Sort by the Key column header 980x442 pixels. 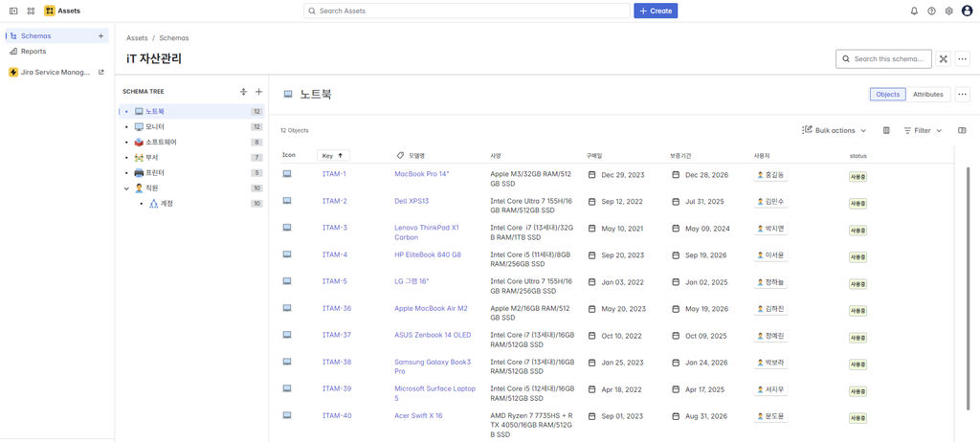pyautogui.click(x=333, y=155)
